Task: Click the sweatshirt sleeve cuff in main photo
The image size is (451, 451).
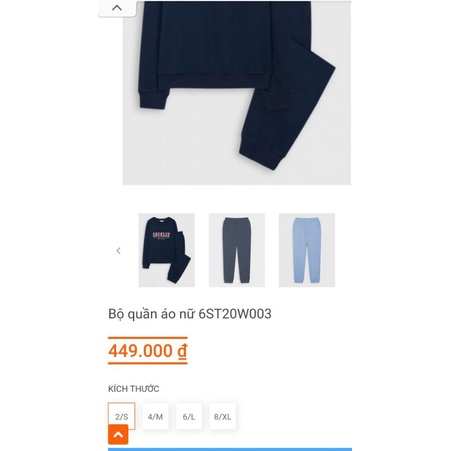Action: click(153, 100)
